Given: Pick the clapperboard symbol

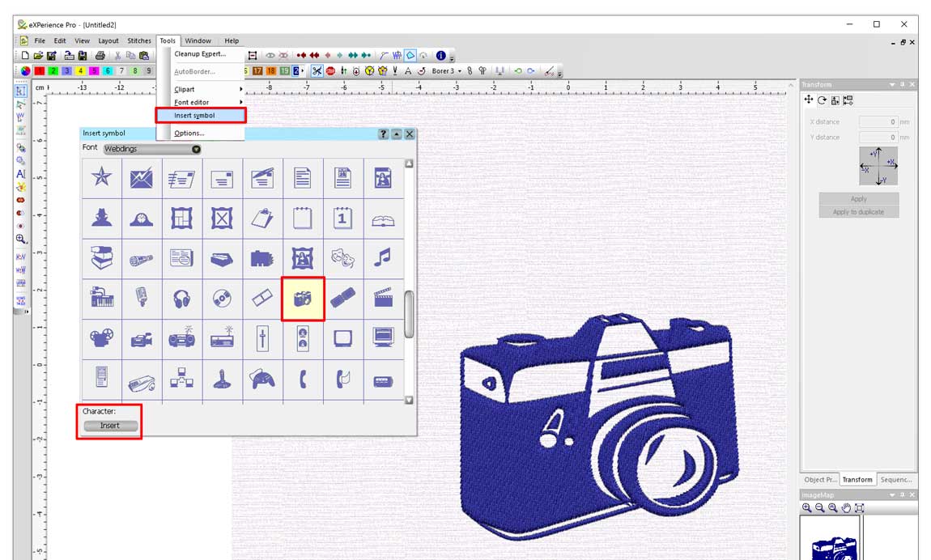Looking at the screenshot, I should 383,299.
